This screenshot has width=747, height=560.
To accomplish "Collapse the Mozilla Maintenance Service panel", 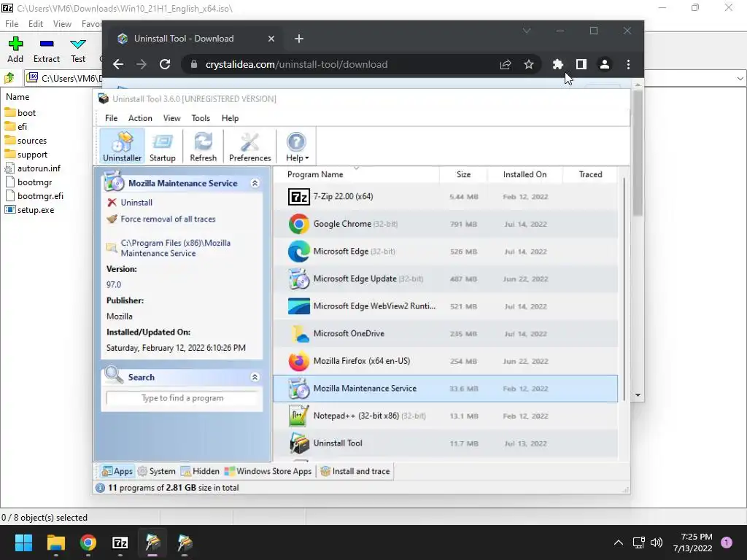I will pos(255,183).
